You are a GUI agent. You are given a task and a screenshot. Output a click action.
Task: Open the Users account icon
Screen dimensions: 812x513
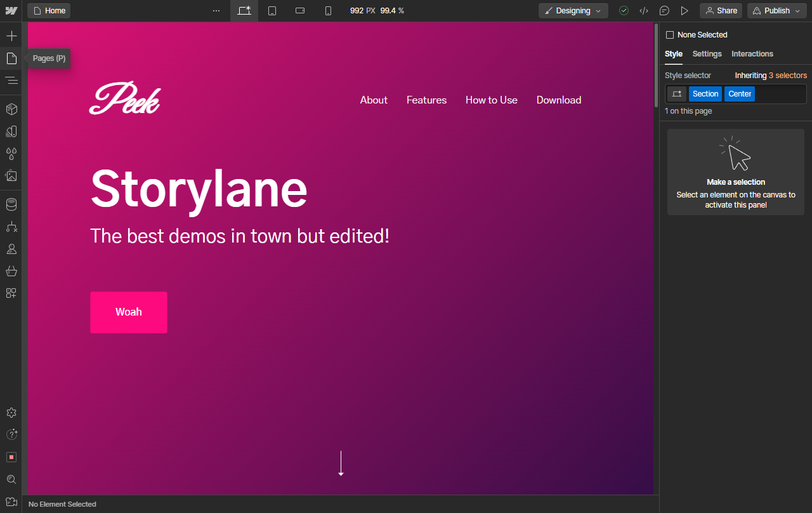coord(11,249)
